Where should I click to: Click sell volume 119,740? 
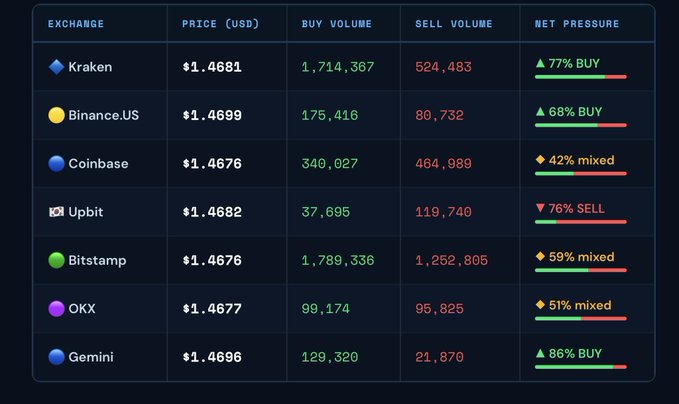pyautogui.click(x=443, y=212)
